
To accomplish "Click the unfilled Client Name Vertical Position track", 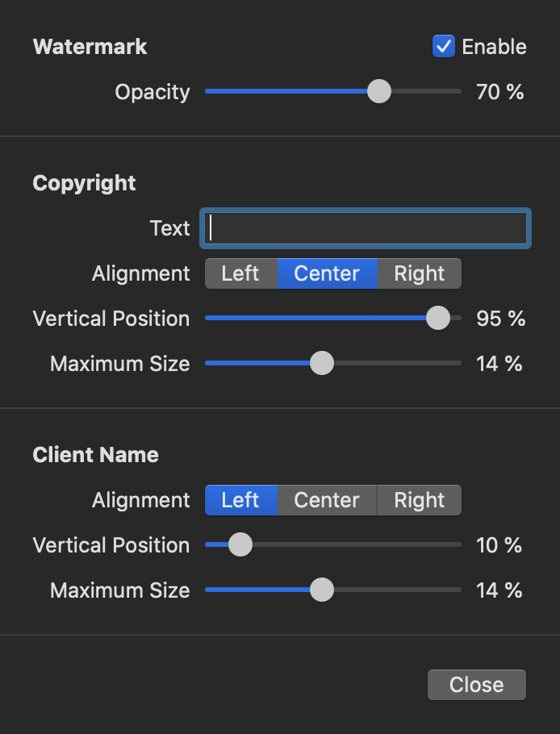I will point(355,545).
